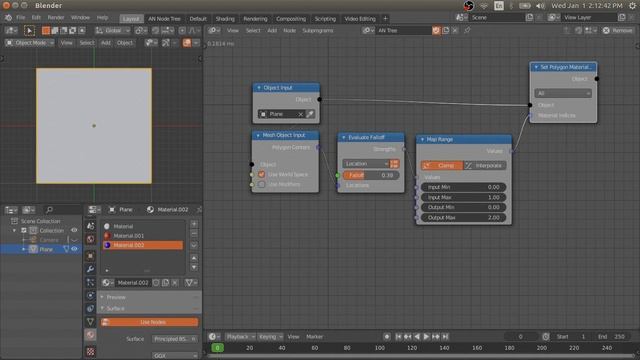The width and height of the screenshot is (640, 360).
Task: Open the Object Data triangle tab icon
Action: [91, 322]
